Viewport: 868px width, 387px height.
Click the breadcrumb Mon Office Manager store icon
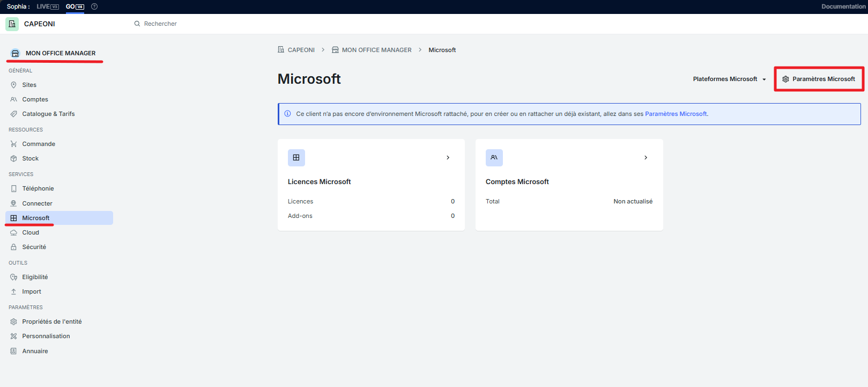pos(335,50)
